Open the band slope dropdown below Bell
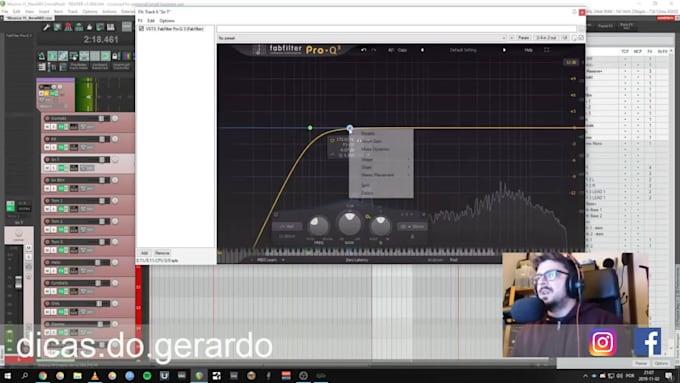Viewport: 680px width, 383px height. [287, 236]
